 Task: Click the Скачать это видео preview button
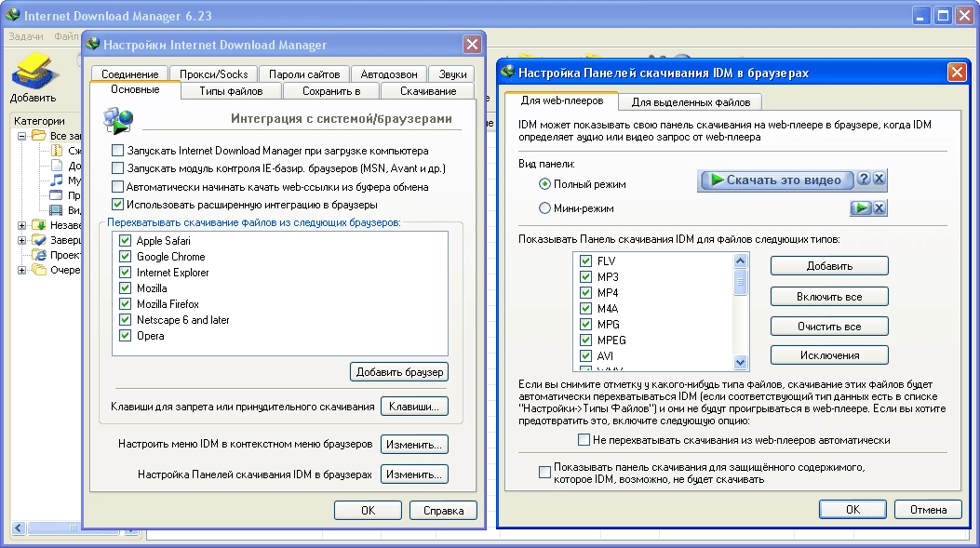pos(776,180)
